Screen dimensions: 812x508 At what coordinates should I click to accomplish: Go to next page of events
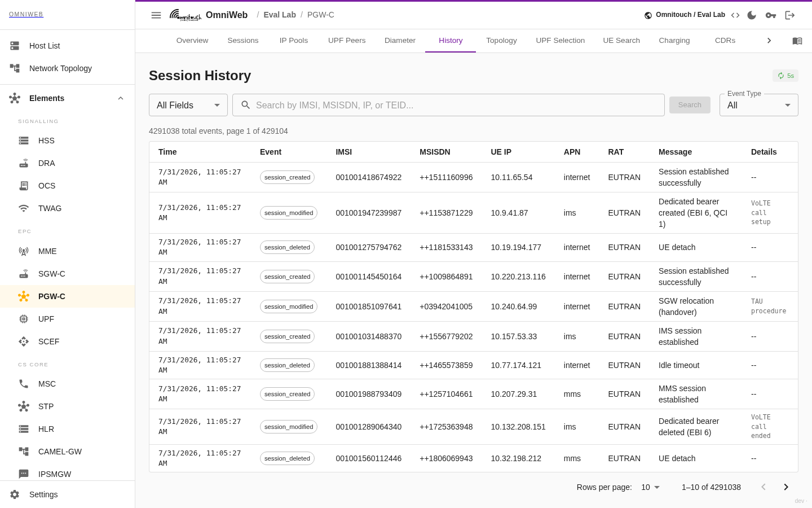786,487
